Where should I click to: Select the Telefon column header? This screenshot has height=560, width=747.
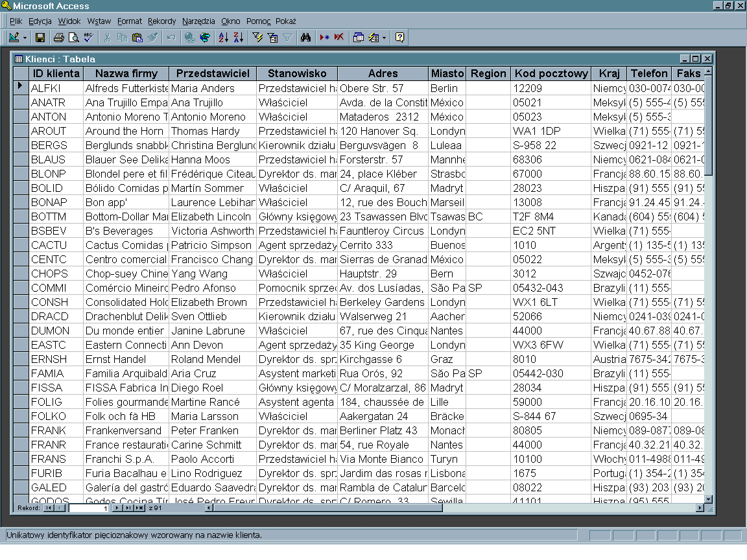coord(649,73)
